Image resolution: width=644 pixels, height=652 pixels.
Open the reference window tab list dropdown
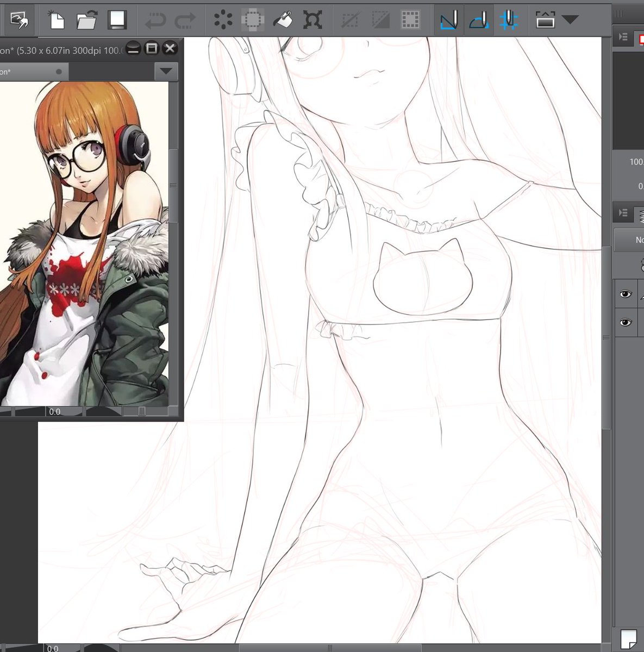(166, 71)
